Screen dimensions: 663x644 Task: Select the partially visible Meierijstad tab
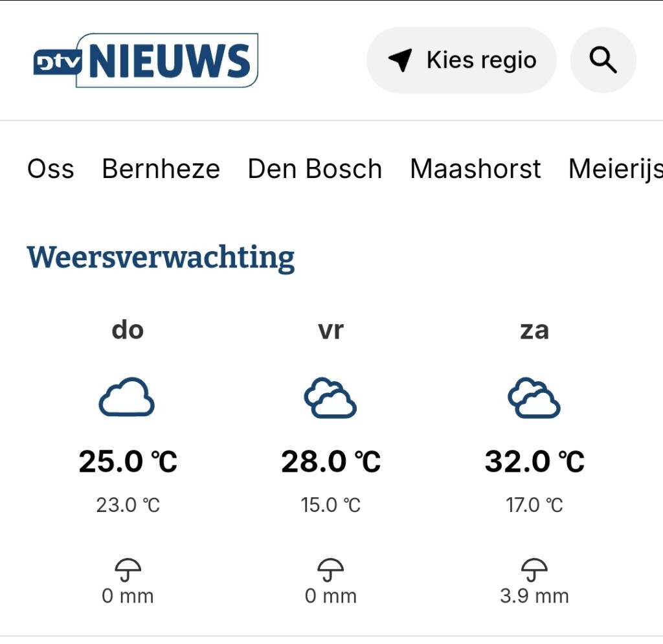pyautogui.click(x=615, y=169)
